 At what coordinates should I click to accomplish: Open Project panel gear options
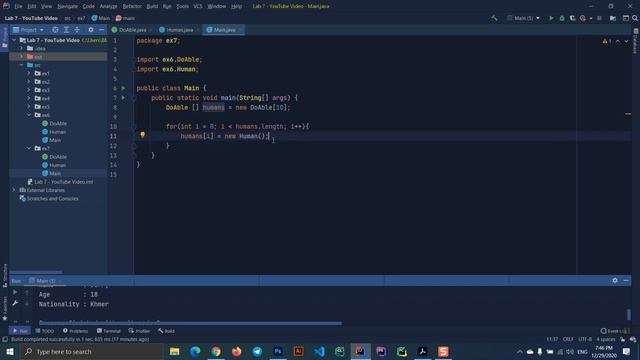point(91,30)
